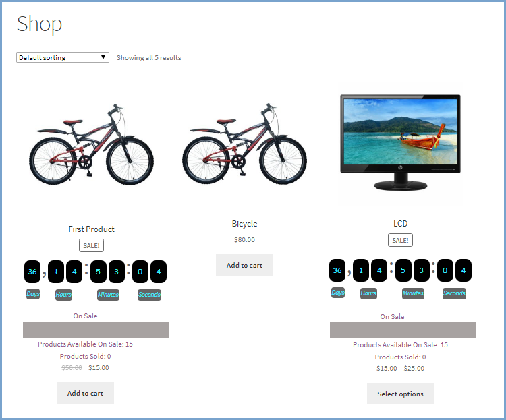The width and height of the screenshot is (506, 420).
Task: Open the First Product title link
Action: tap(92, 229)
